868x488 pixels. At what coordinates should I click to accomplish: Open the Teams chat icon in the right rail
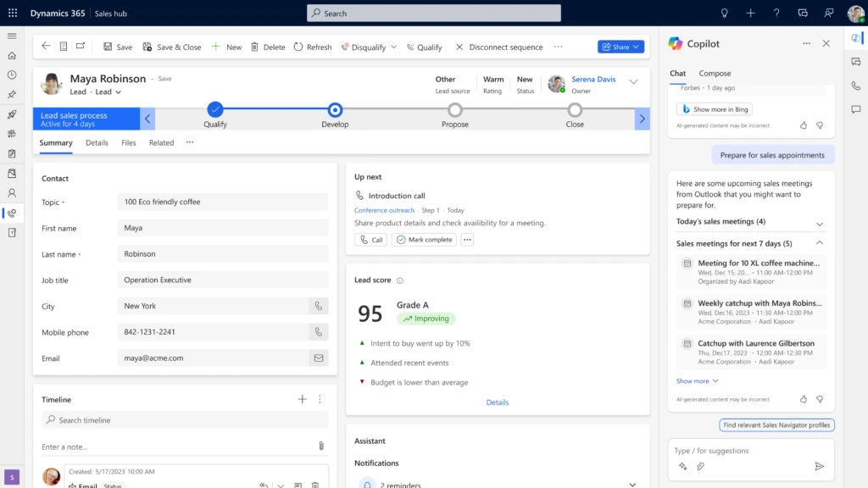pos(854,61)
